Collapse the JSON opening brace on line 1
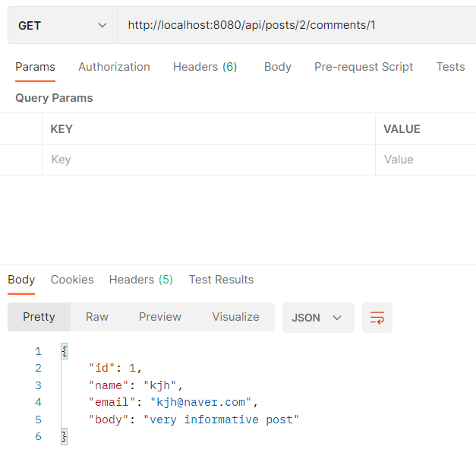Viewport: 476px width, 456px height. click(x=64, y=351)
